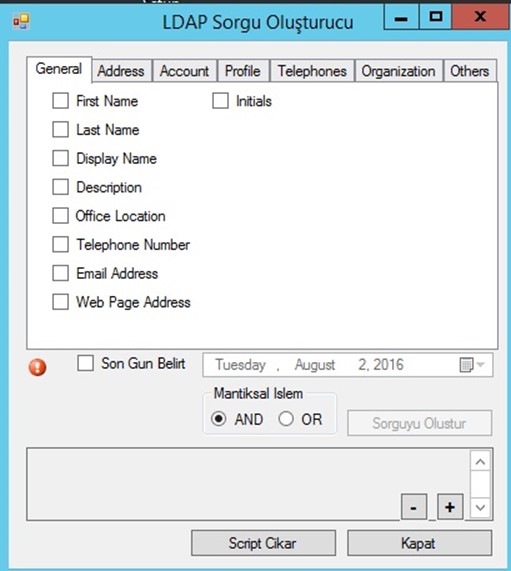Switch to the Organization tab

click(398, 71)
